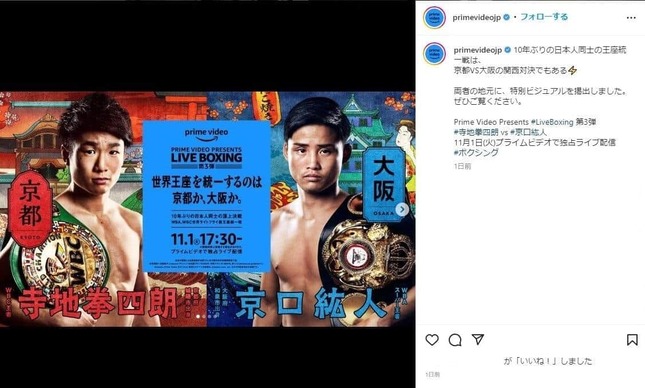Image resolution: width=645 pixels, height=388 pixels.
Task: Like the post with the heart icon
Action: (432, 340)
